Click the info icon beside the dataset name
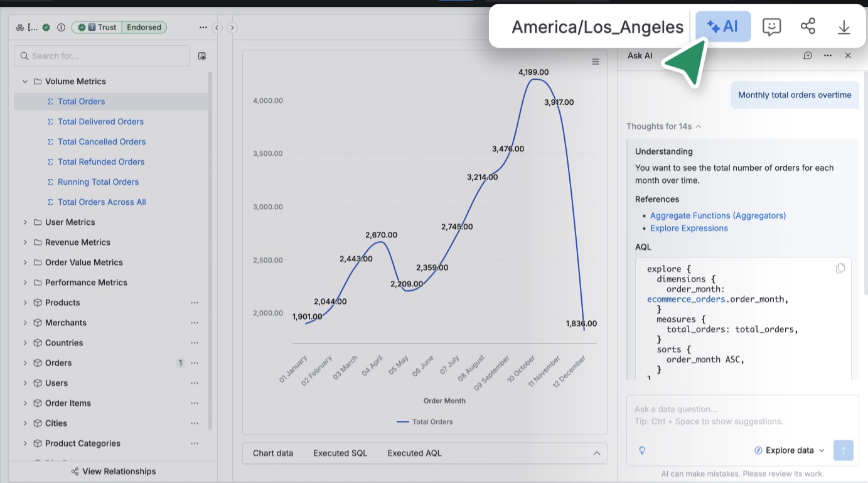 [61, 28]
